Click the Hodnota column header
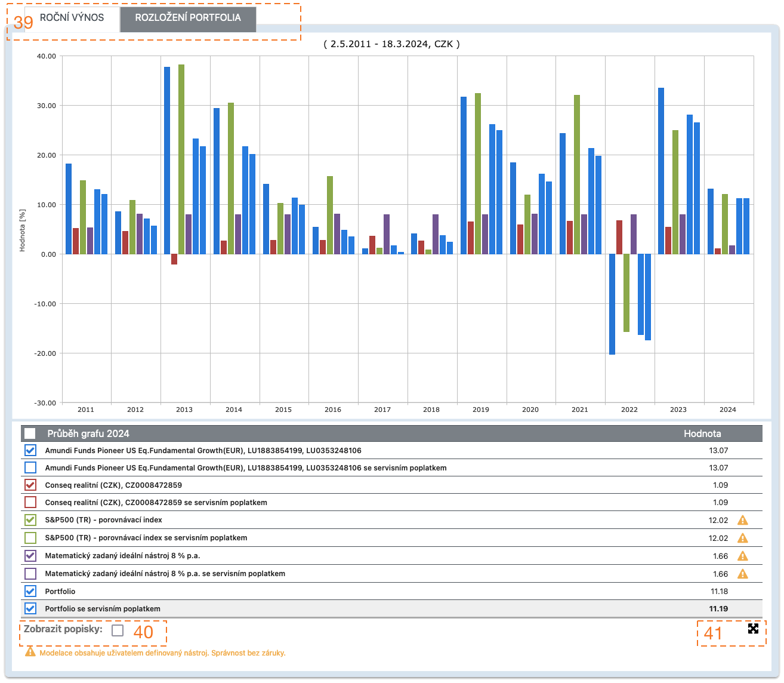This screenshot has width=784, height=683. click(702, 433)
